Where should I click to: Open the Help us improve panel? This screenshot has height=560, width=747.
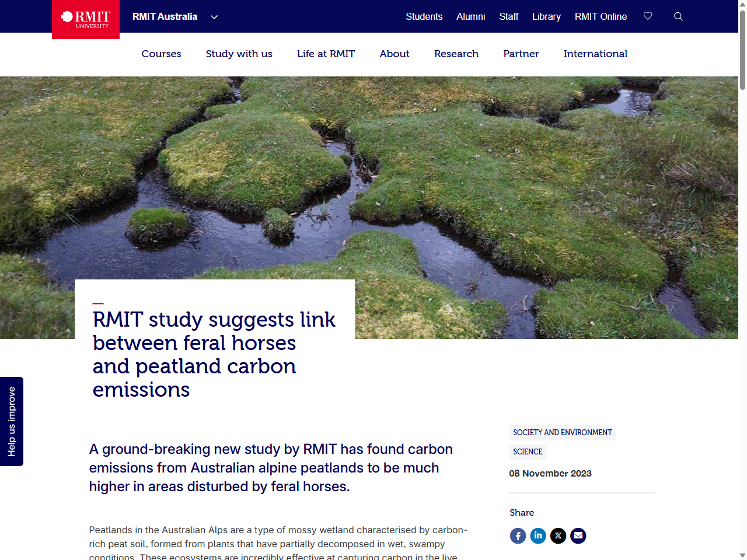pos(11,421)
